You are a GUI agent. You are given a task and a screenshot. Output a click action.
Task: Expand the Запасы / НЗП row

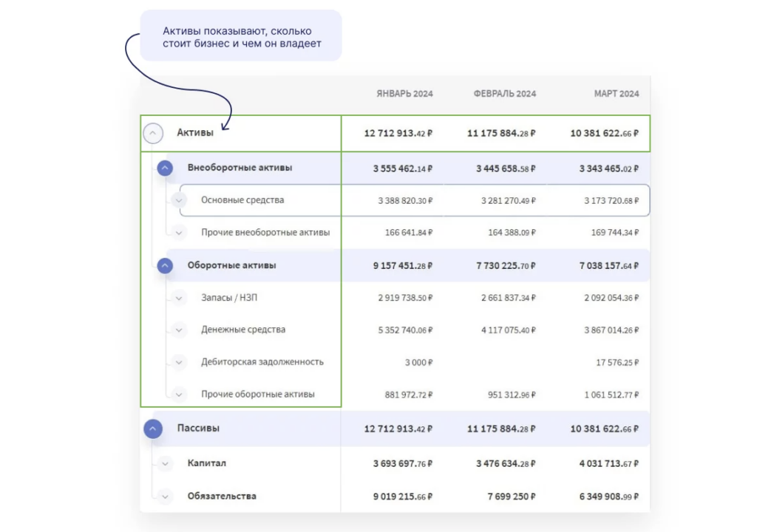coord(178,298)
